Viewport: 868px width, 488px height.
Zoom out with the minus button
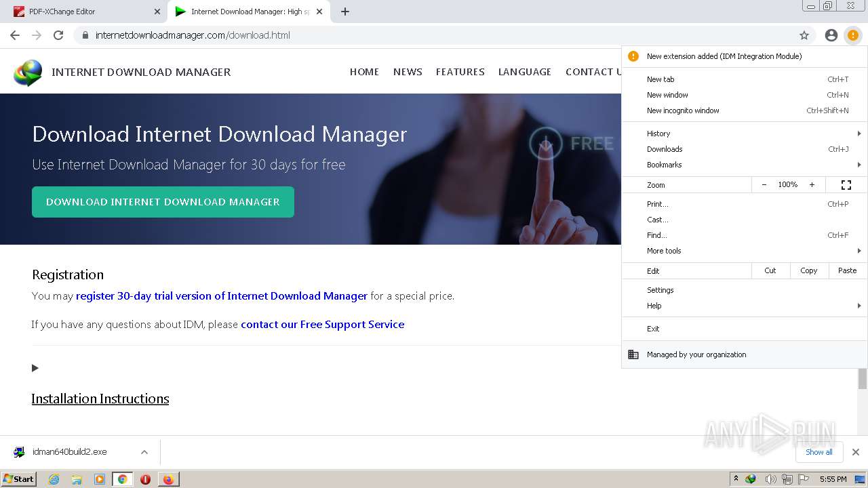click(x=764, y=184)
